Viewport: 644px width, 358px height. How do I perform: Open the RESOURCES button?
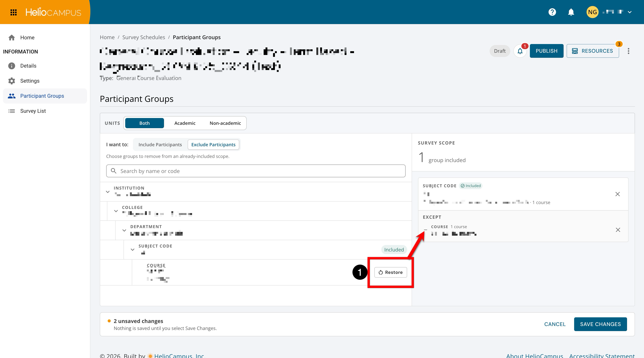click(x=593, y=51)
